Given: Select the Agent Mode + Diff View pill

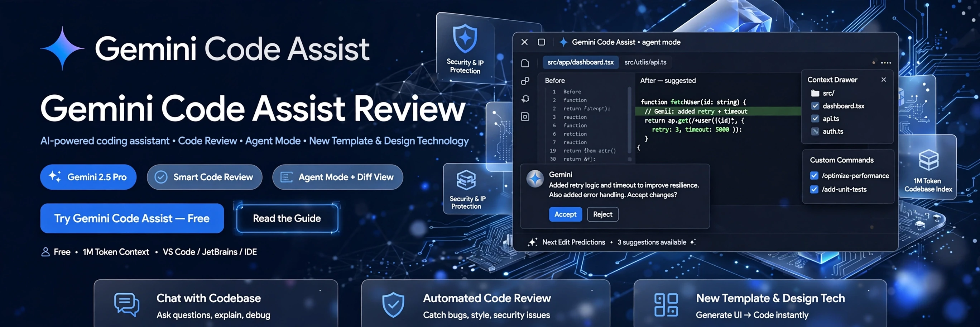Looking at the screenshot, I should click(x=338, y=177).
